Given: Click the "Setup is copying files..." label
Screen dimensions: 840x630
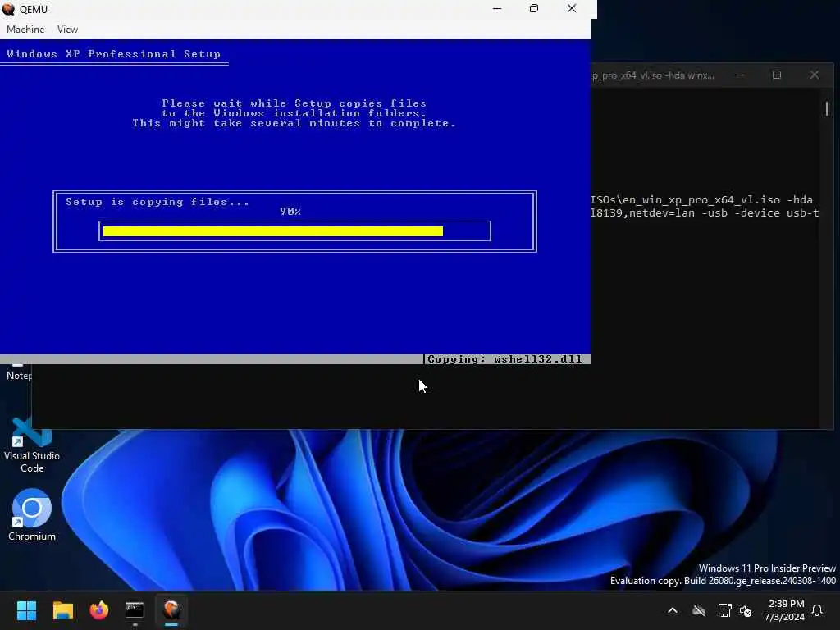Looking at the screenshot, I should 157,202.
